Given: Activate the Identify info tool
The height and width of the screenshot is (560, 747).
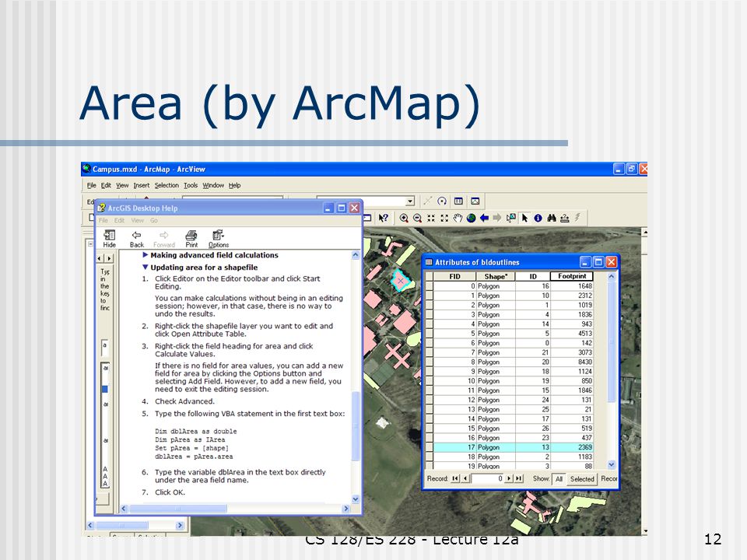Looking at the screenshot, I should point(538,218).
